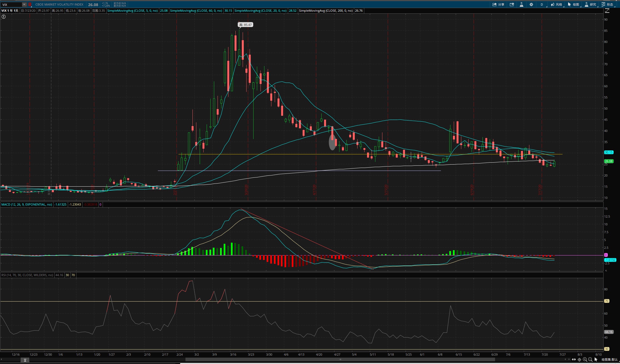This screenshot has height=364, width=620.
Task: Click the scroll-to-start icon at bottom left
Action: click(25, 360)
